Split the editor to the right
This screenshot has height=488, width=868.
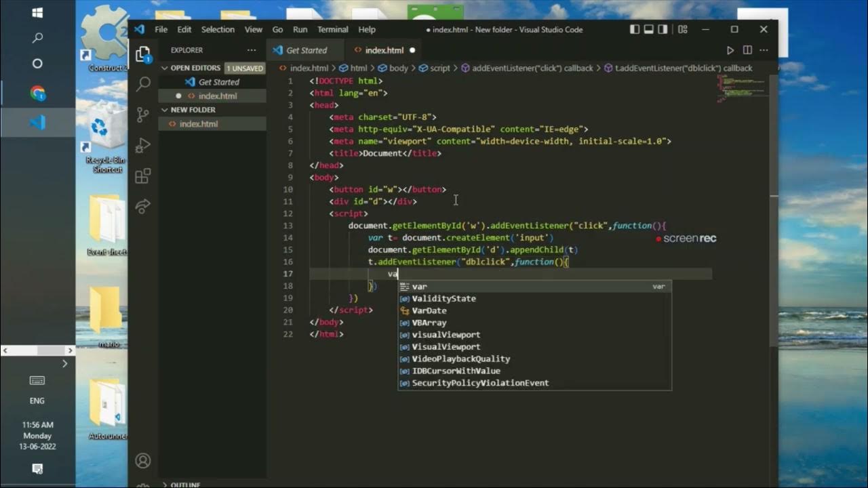747,50
